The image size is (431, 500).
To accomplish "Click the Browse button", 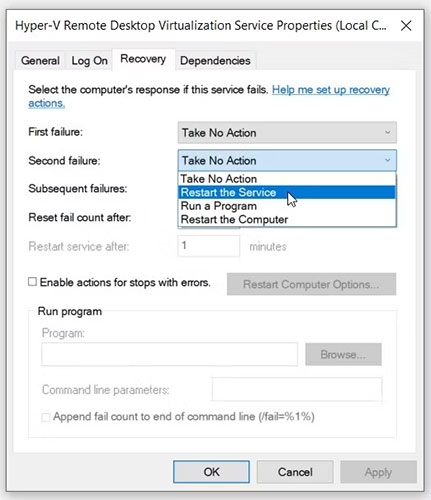I will (343, 354).
